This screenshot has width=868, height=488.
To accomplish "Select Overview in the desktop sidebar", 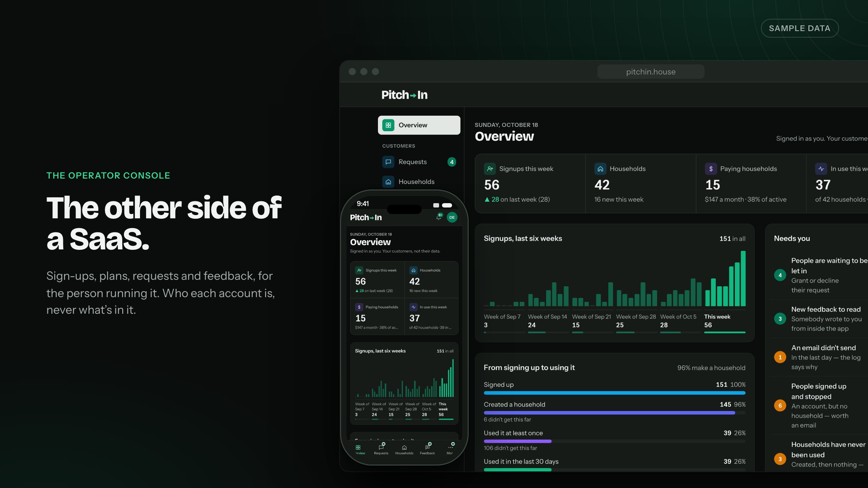I will tap(419, 125).
